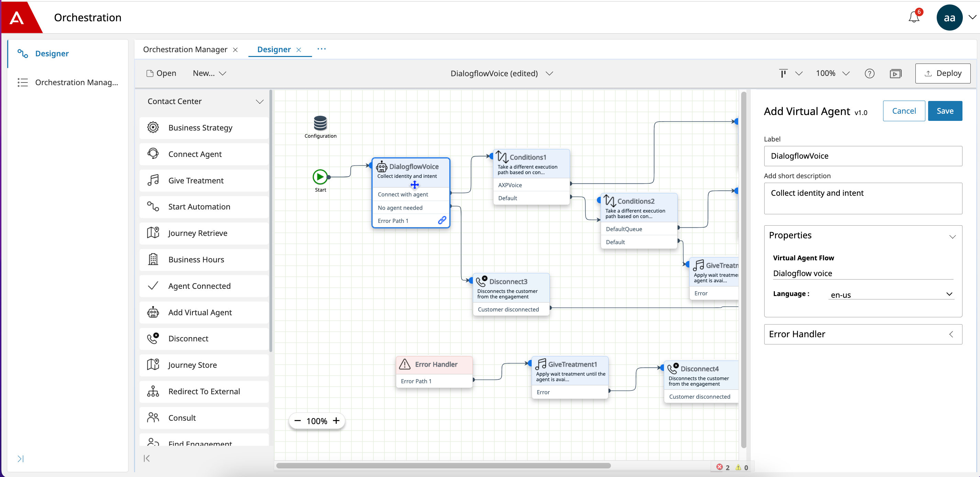980x477 pixels.
Task: Open Orchestration Manager in the left sidebar
Action: (76, 82)
